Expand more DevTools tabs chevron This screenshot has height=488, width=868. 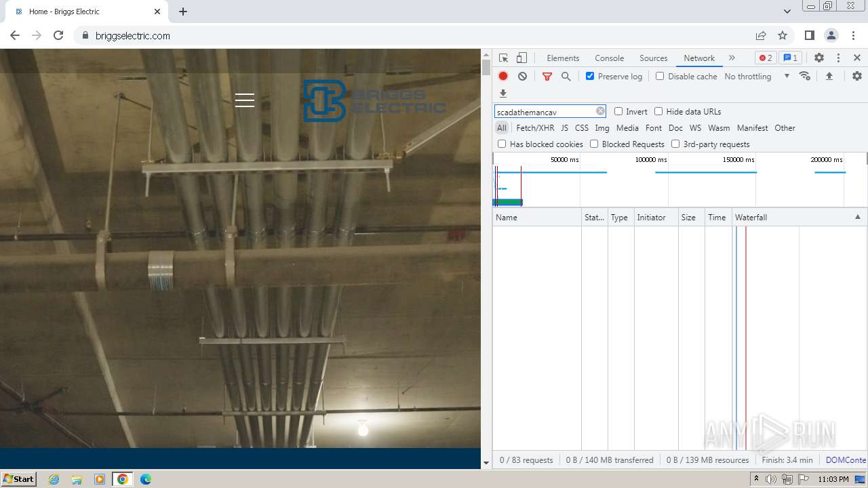(x=732, y=58)
